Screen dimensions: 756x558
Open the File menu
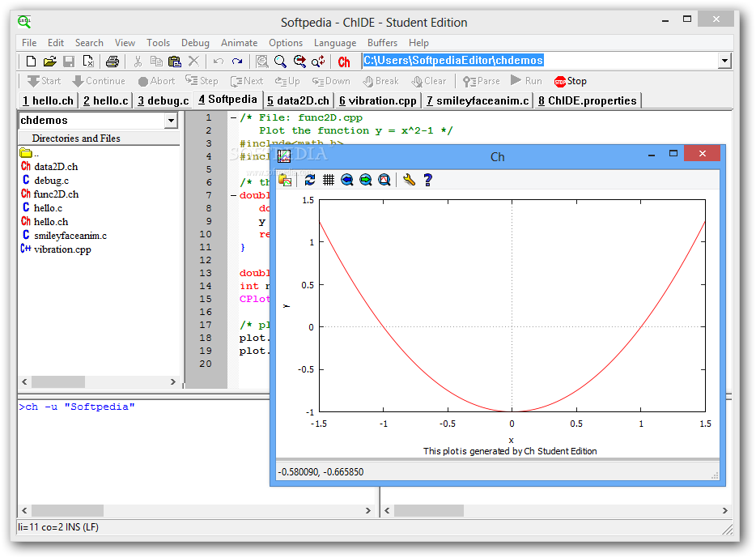(x=29, y=42)
